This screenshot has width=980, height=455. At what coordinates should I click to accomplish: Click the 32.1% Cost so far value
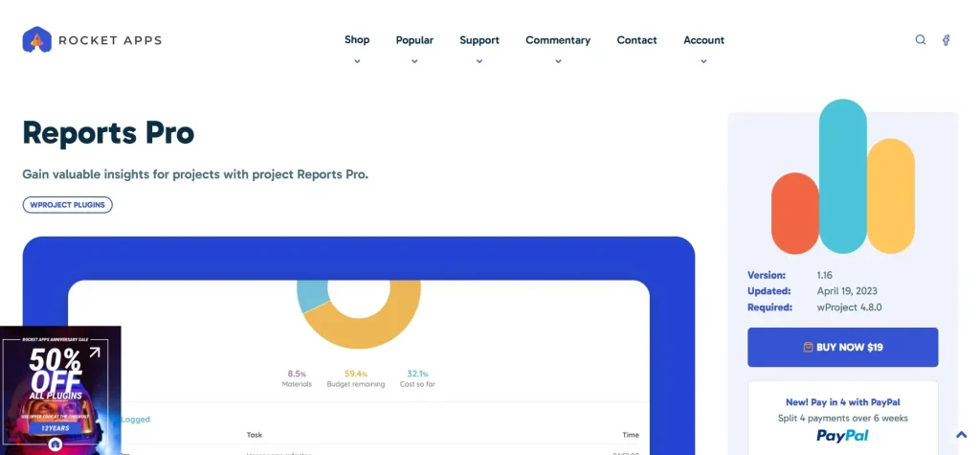tap(417, 374)
